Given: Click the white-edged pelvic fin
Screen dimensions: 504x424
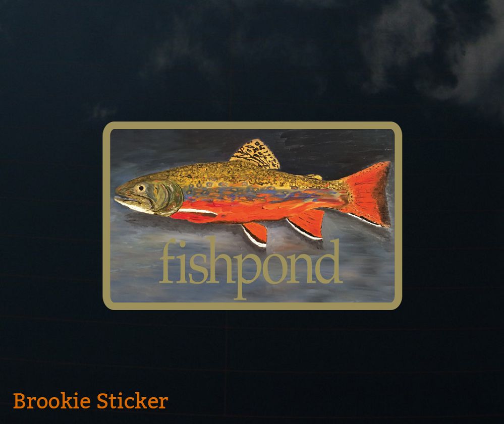Looking at the screenshot, I should pos(255,233).
